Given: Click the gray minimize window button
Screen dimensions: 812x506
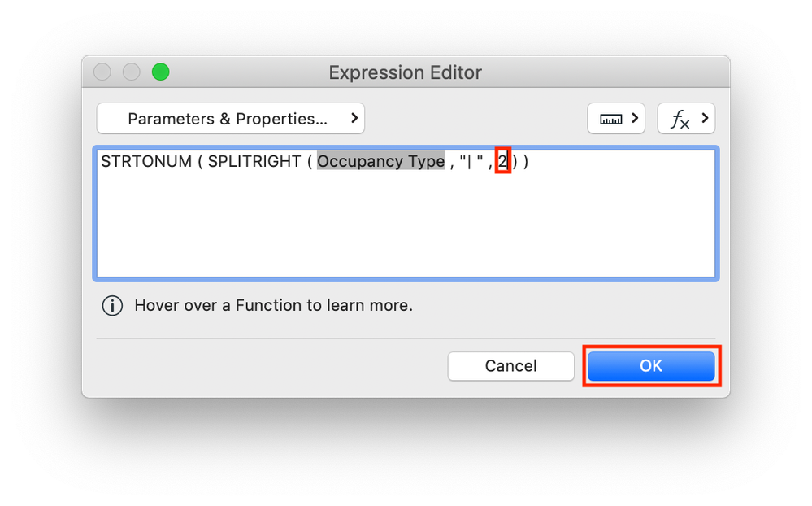Looking at the screenshot, I should pos(132,72).
